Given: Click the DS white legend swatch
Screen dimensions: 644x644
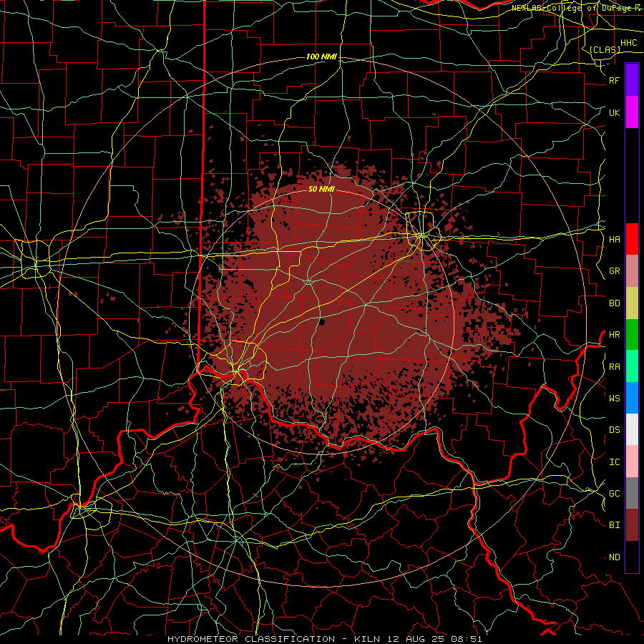Looking at the screenshot, I should (632, 429).
